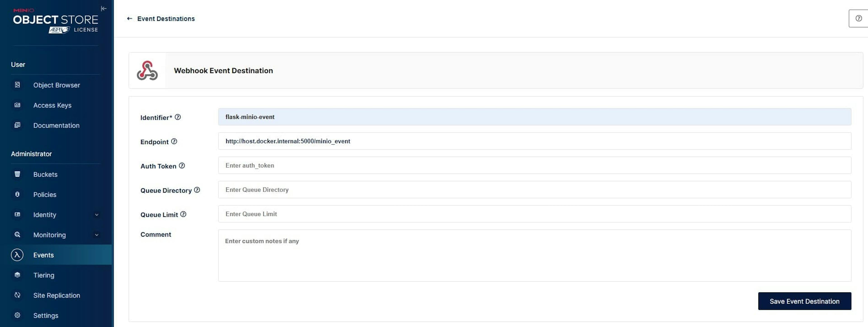Save Event Destination button
The width and height of the screenshot is (868, 327).
pyautogui.click(x=805, y=301)
